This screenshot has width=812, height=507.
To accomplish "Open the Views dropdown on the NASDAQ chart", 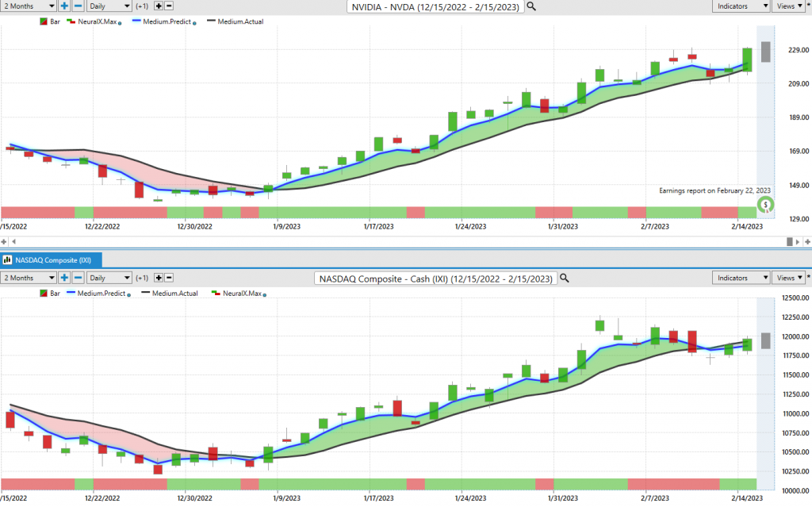I will coord(788,278).
